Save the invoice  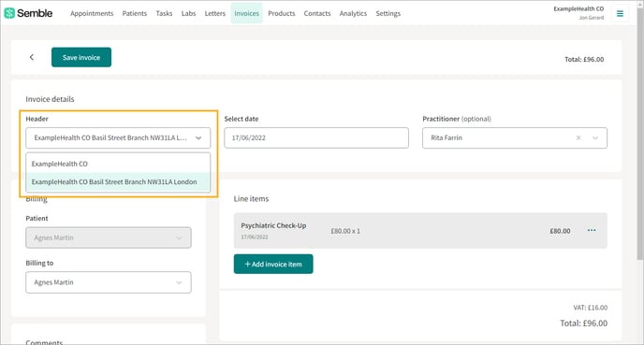click(x=81, y=57)
